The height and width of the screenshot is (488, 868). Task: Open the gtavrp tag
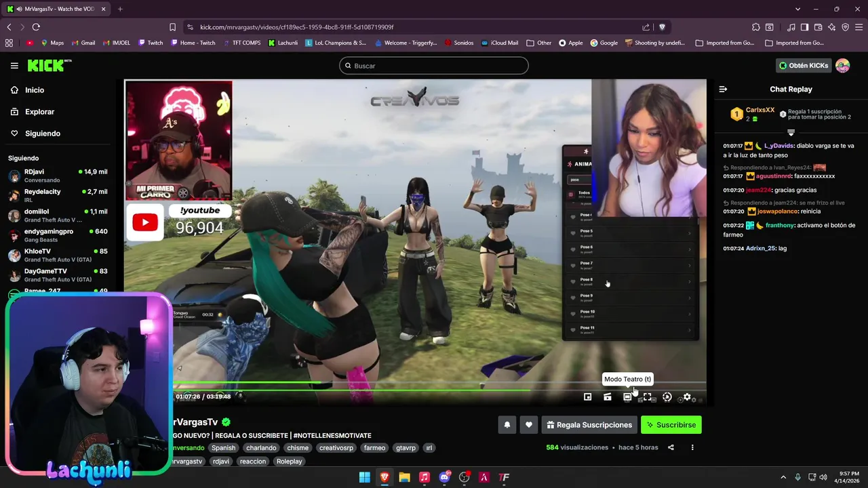(406, 448)
